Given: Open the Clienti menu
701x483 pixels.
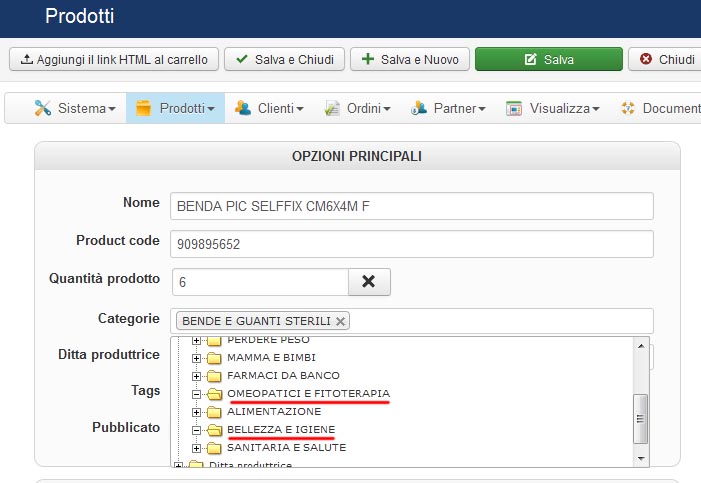Looking at the screenshot, I should (x=269, y=108).
